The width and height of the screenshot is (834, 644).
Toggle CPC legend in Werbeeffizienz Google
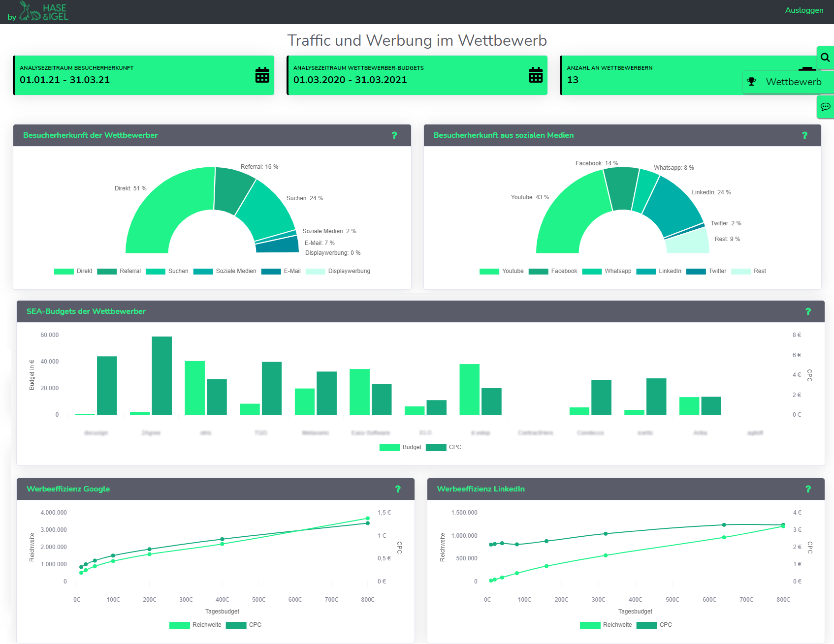coord(244,625)
